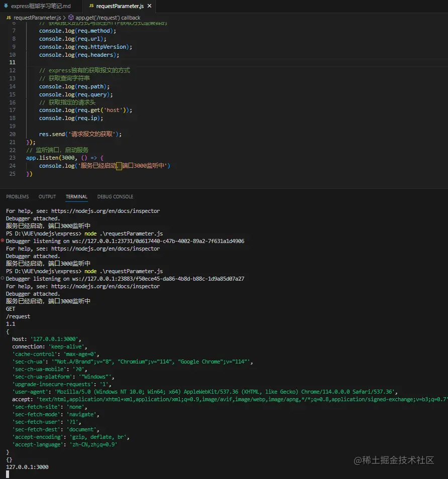The width and height of the screenshot is (448, 479).
Task: Open the last nodejs.org inspector docs link
Action: 105,286
